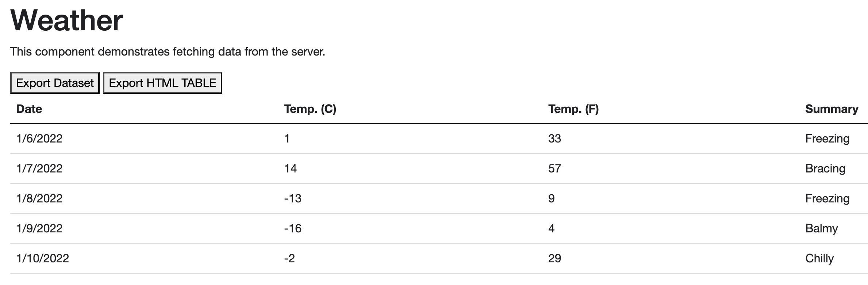Select the 1/7/2022 date cell
This screenshot has height=285, width=868.
(39, 168)
